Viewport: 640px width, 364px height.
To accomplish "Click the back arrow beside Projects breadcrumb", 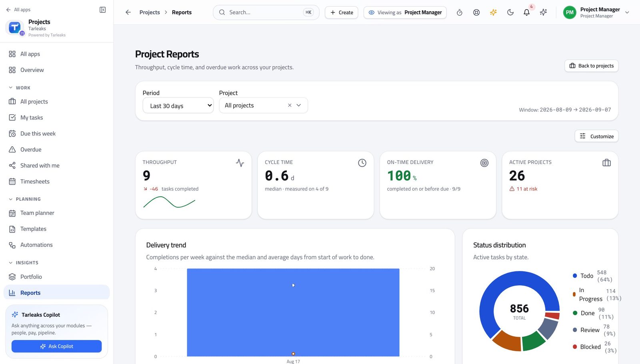I will click(x=128, y=12).
